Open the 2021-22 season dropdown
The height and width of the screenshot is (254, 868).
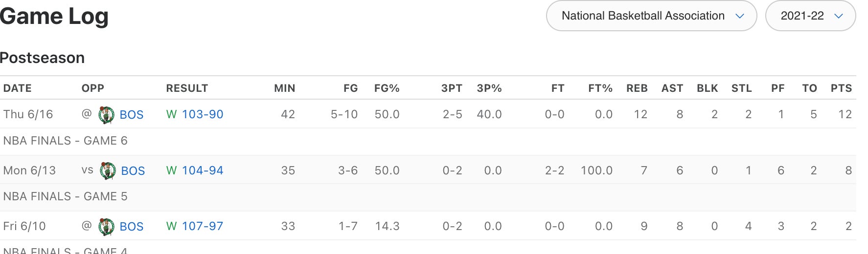810,16
